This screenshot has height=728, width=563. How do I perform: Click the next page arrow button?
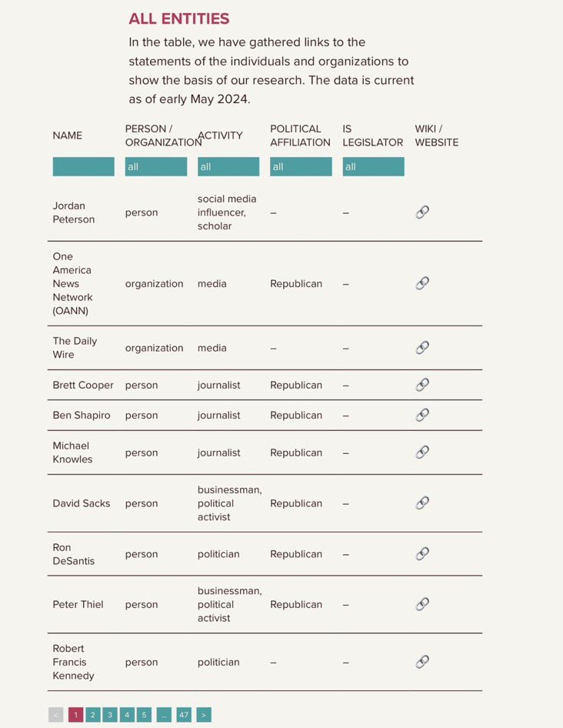[x=204, y=715]
